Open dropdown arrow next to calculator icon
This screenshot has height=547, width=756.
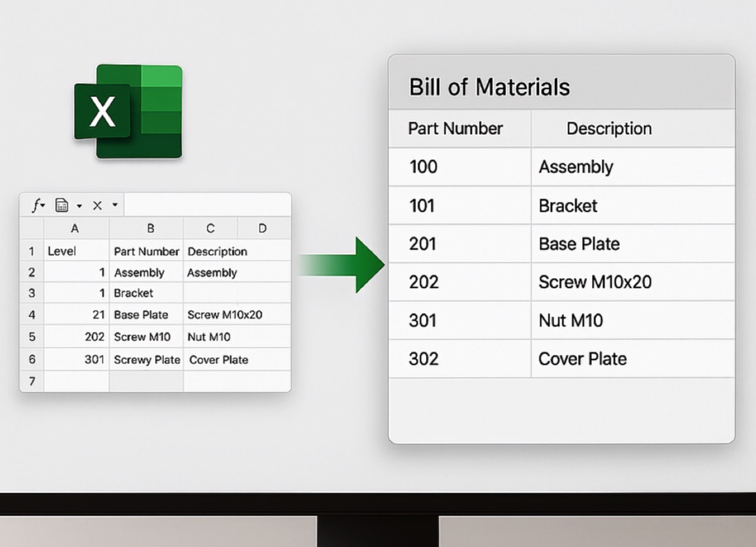coord(79,206)
